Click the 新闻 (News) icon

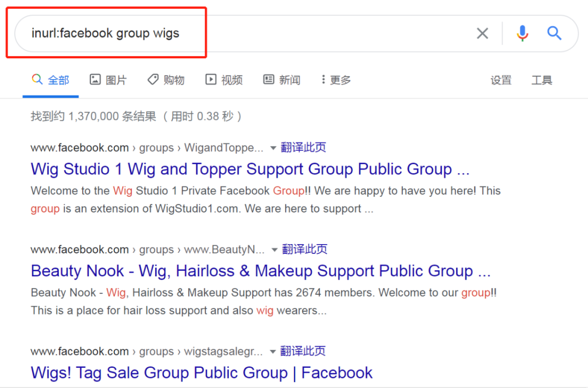click(268, 80)
